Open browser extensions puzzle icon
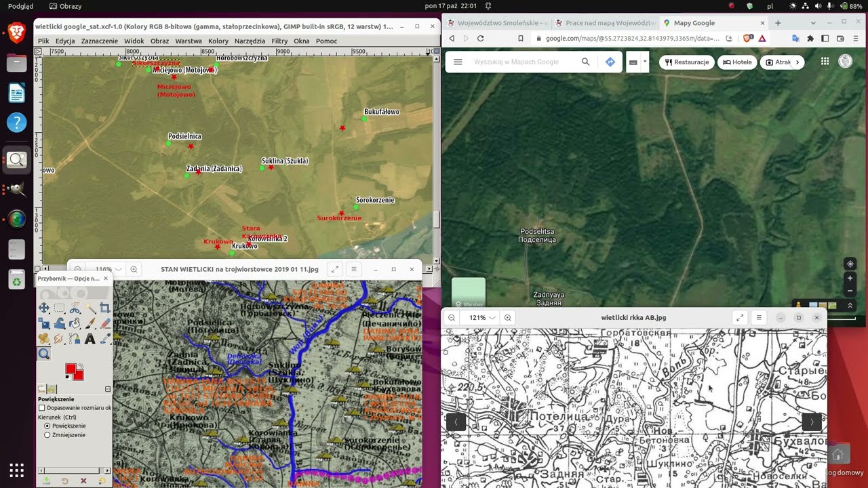Screen dimensions: 868x488 [x=810, y=39]
